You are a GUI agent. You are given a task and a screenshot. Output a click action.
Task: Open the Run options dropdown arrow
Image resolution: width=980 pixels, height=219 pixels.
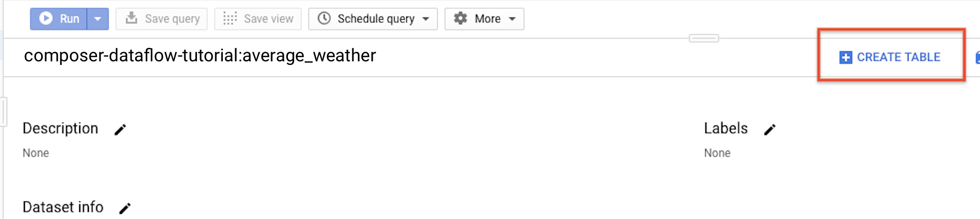(x=97, y=19)
